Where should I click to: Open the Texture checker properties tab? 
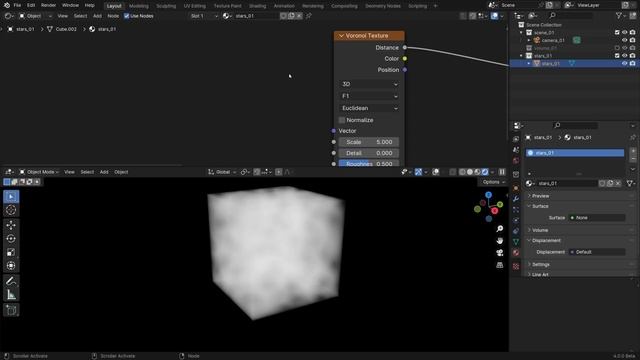(x=516, y=267)
